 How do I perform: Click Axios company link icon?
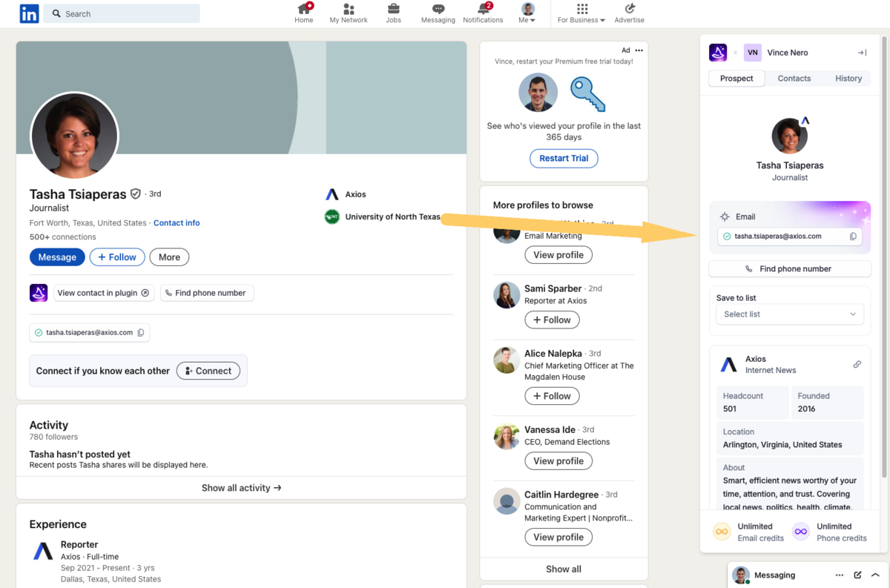[x=857, y=364]
